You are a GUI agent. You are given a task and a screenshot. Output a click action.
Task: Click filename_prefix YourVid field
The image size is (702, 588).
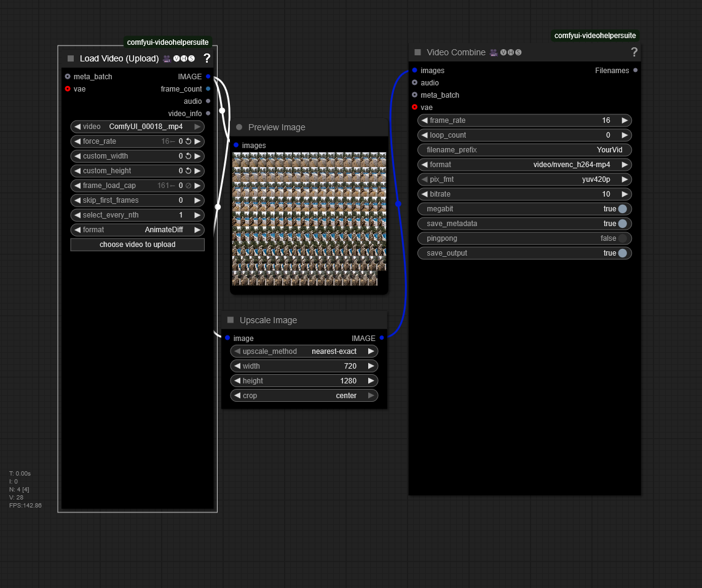pos(524,150)
